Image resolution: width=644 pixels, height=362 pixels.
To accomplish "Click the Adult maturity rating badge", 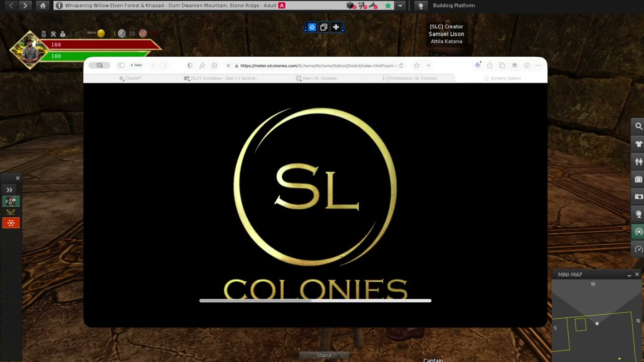I will click(x=282, y=6).
